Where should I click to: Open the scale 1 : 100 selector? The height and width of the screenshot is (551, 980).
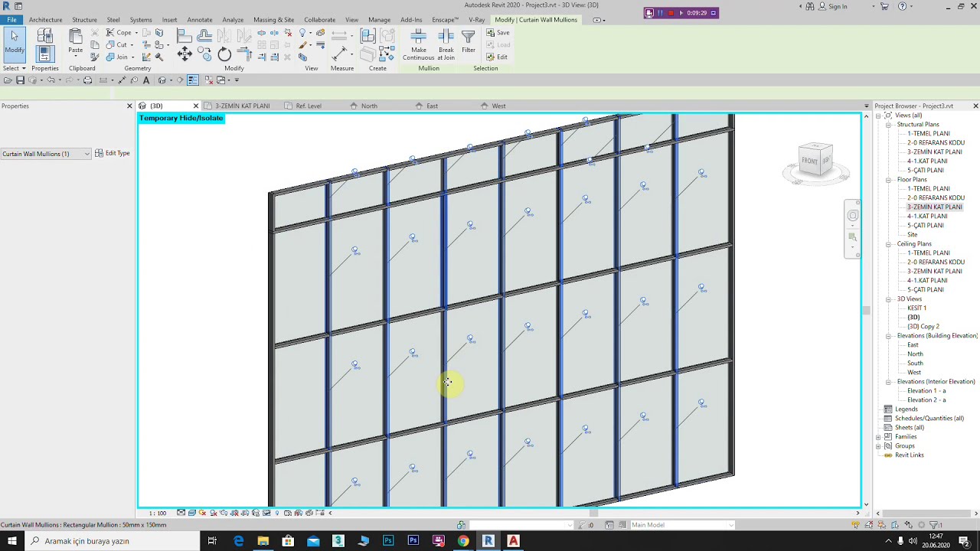point(158,513)
